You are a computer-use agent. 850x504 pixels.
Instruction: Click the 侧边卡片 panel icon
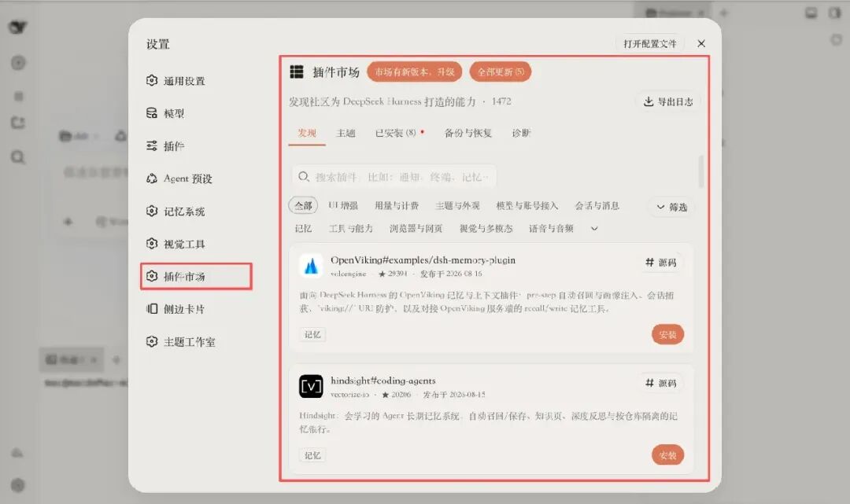point(152,308)
